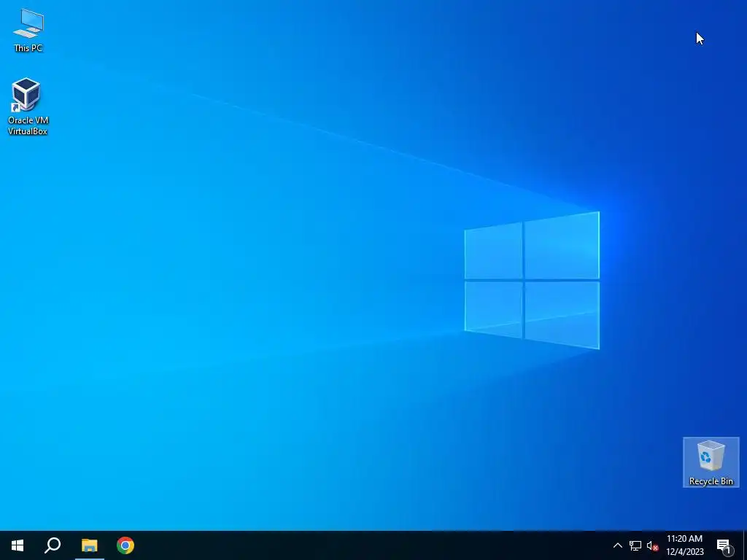747x560 pixels.
Task: Open Action Center notifications icon
Action: point(724,546)
